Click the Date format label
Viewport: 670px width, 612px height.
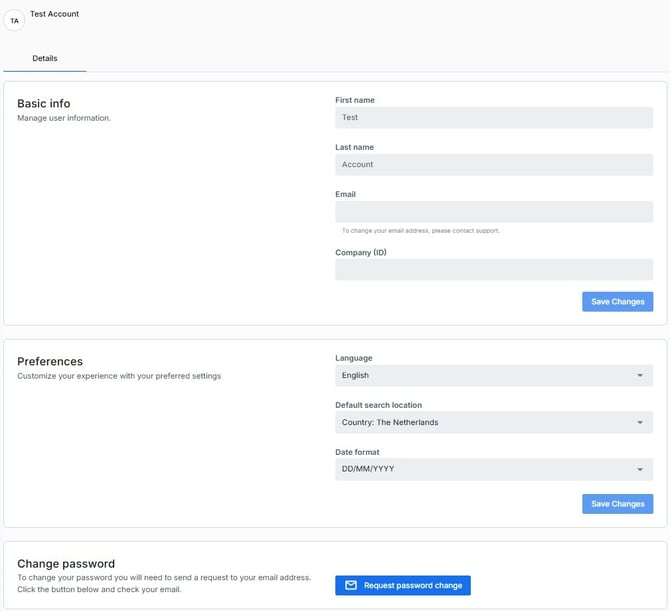[357, 452]
